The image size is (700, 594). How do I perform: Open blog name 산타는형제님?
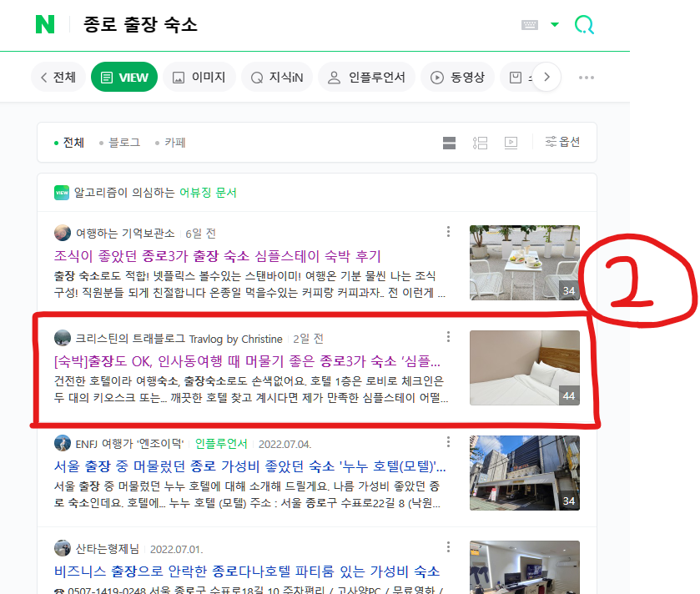pyautogui.click(x=107, y=549)
